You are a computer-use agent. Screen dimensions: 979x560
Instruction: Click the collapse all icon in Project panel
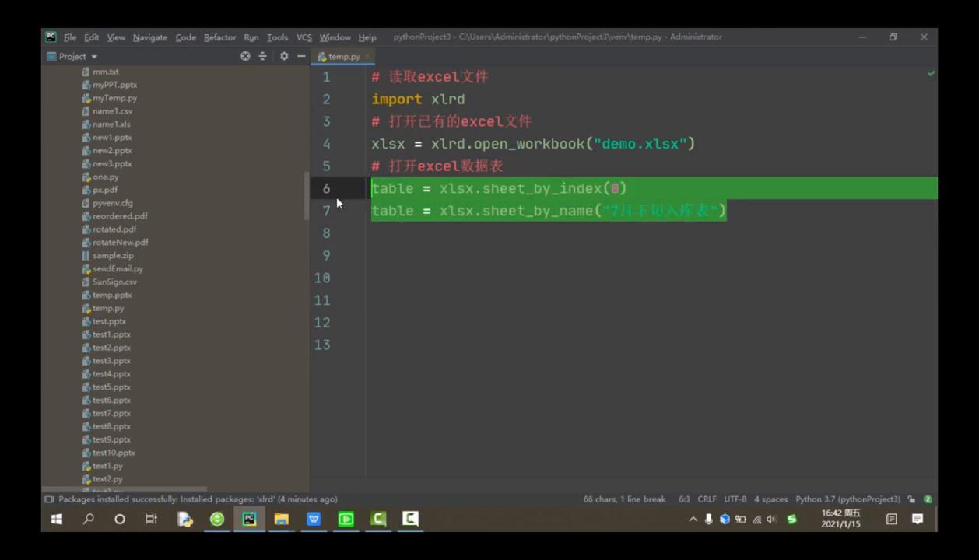coord(262,56)
